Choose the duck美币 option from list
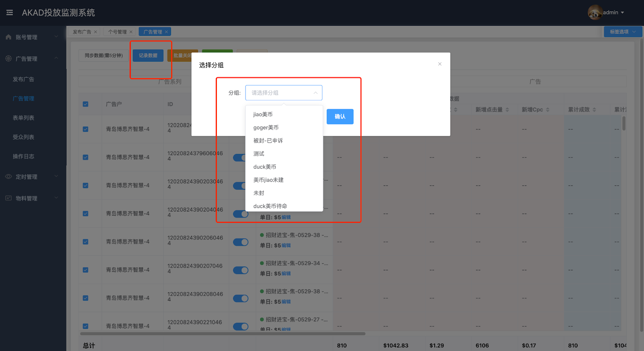The width and height of the screenshot is (644, 351). pyautogui.click(x=264, y=167)
